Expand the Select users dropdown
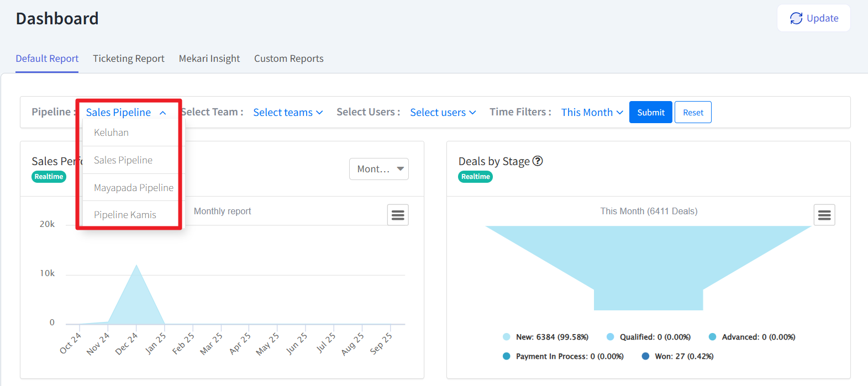 (443, 112)
